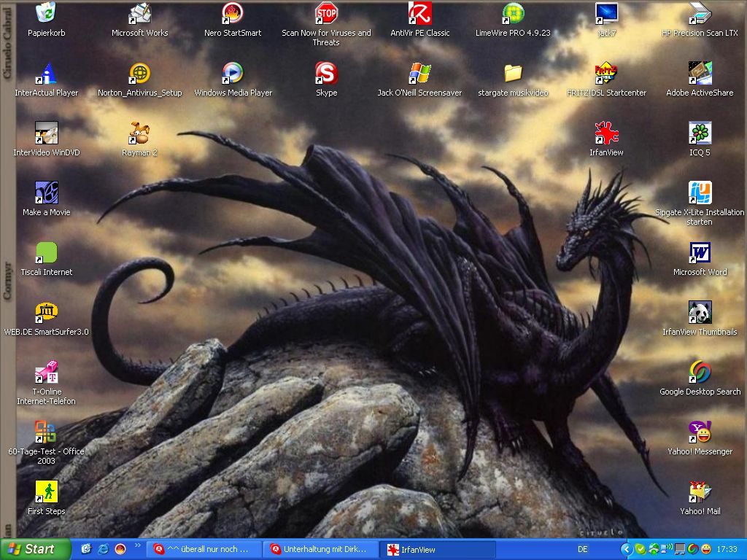Select the LimeWire PRO 4.9.23 shortcut
This screenshot has width=747, height=560.
[513, 14]
